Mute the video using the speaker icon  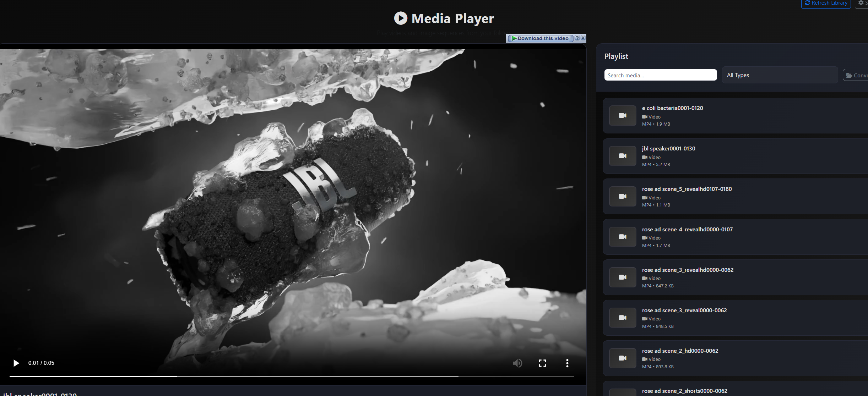click(x=517, y=363)
